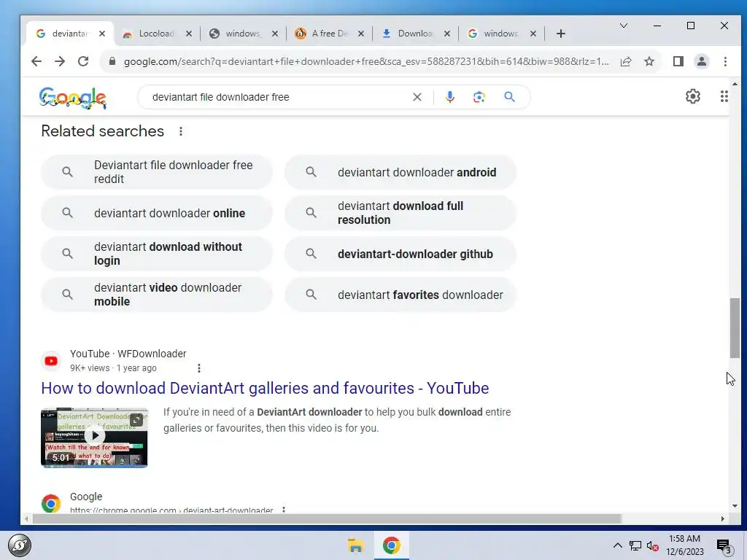This screenshot has height=560, width=747.
Task: Click the vertical scrollbar thumb
Action: point(735,328)
